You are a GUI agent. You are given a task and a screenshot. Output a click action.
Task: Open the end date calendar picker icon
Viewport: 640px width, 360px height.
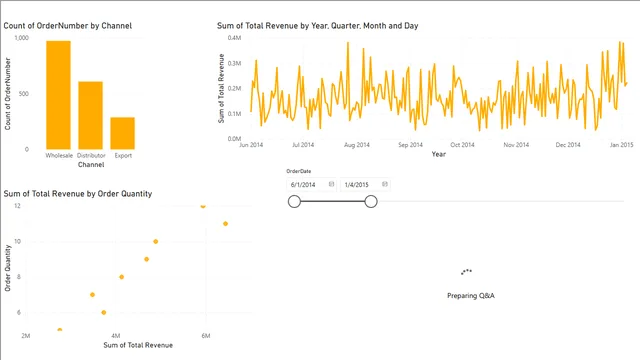[384, 184]
